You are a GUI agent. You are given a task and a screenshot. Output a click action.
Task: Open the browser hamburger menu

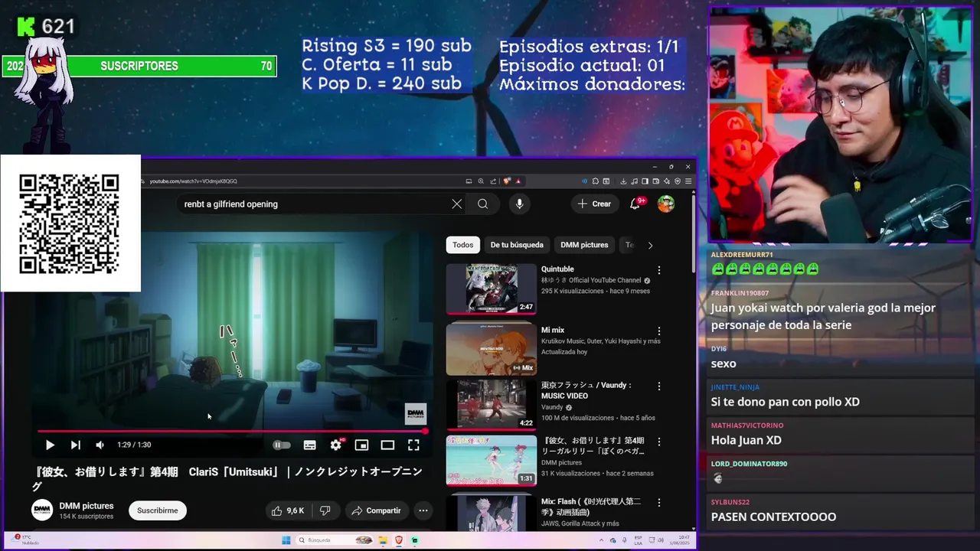688,181
